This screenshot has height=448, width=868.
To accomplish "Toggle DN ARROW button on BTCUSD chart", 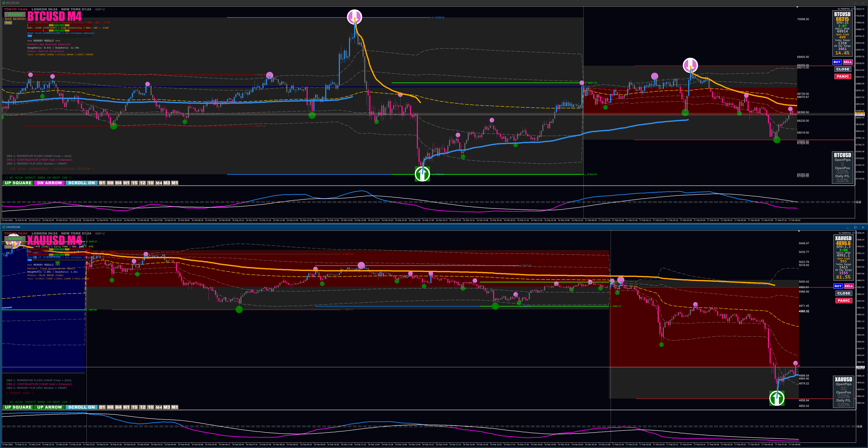I will 49,183.
